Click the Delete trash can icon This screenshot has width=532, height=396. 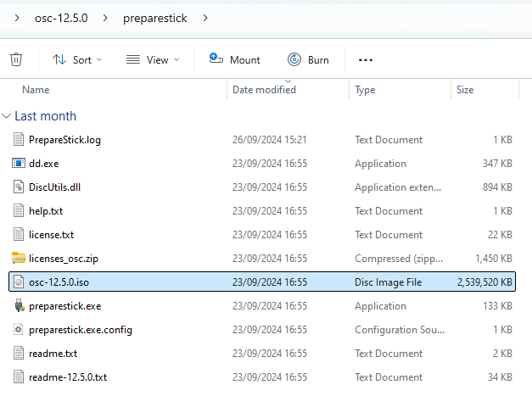click(16, 59)
